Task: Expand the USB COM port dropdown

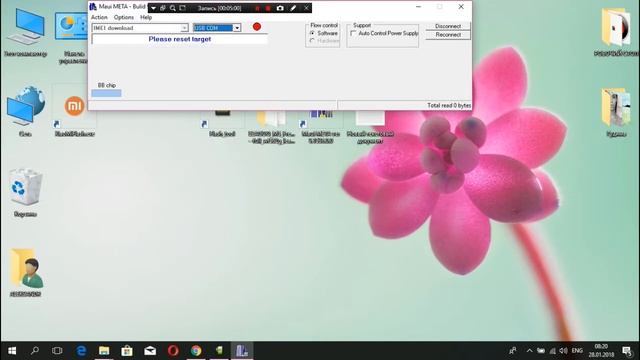Action: point(237,28)
